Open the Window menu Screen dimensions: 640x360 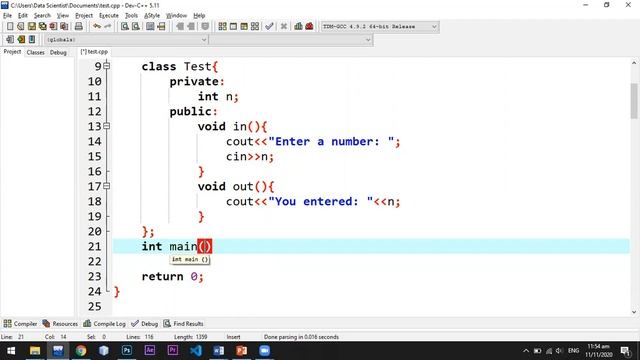176,16
